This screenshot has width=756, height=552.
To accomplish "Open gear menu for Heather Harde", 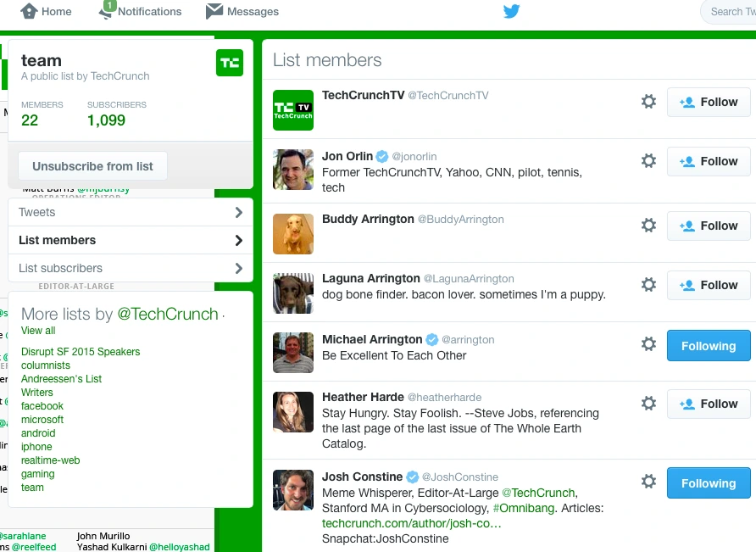I will (648, 404).
